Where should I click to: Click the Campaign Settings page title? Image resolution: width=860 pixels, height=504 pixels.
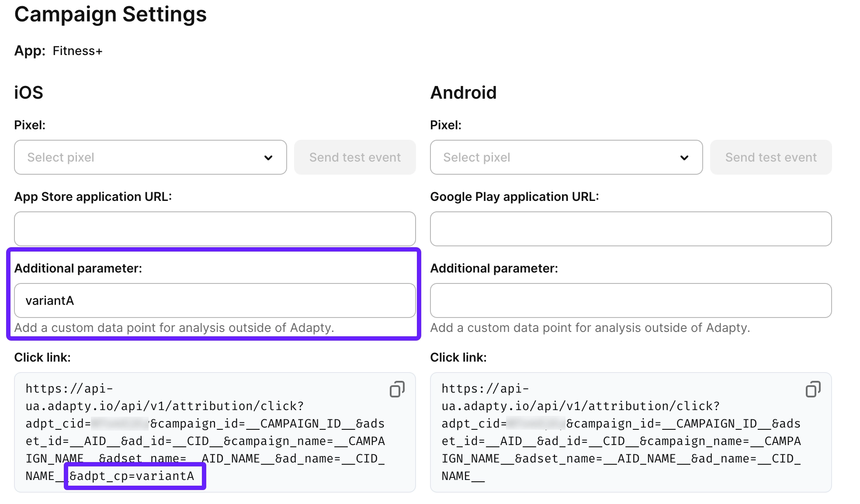(x=110, y=14)
